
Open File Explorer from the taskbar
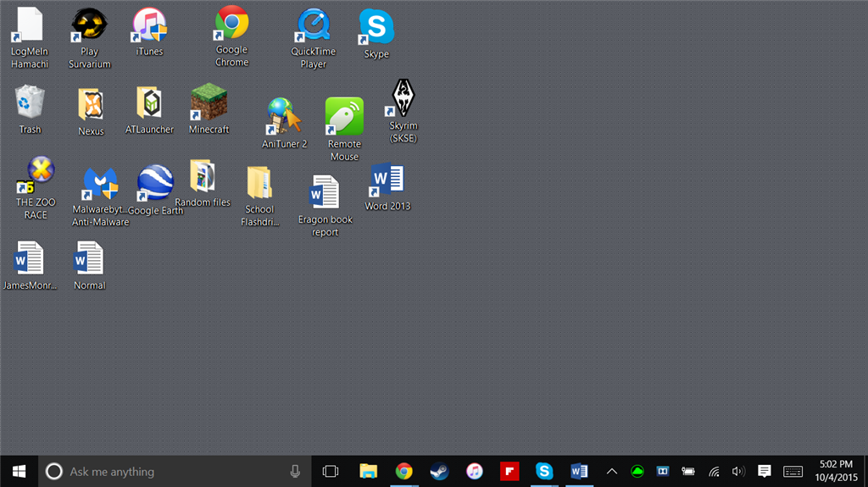pyautogui.click(x=368, y=472)
